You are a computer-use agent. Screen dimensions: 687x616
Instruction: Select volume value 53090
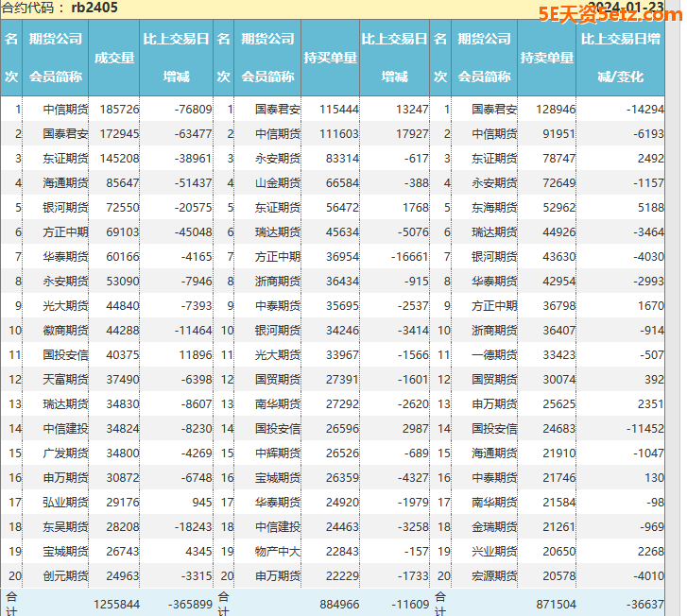coord(123,281)
